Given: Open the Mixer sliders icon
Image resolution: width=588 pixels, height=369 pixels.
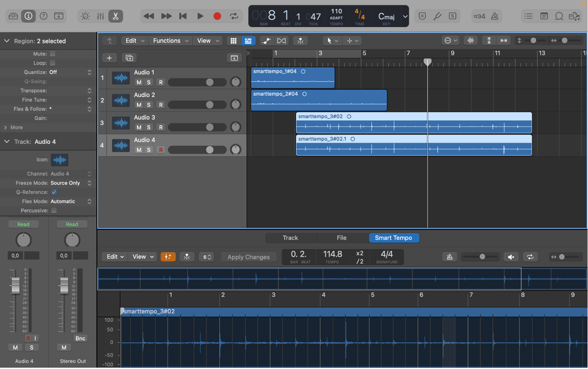Looking at the screenshot, I should pyautogui.click(x=101, y=16).
